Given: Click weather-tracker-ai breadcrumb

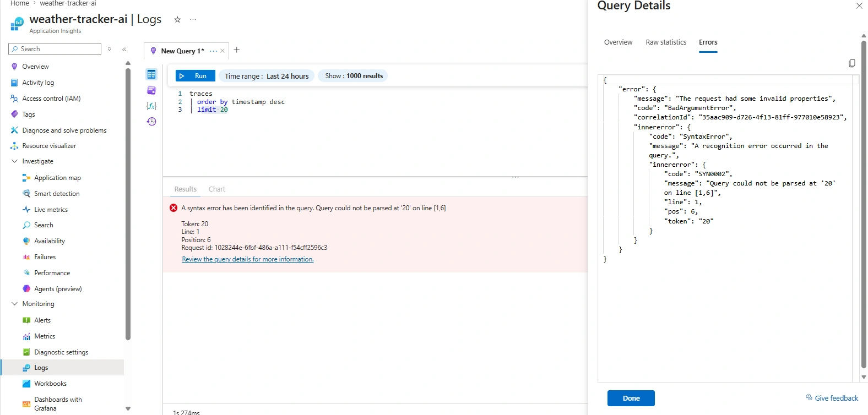Looking at the screenshot, I should tap(68, 3).
